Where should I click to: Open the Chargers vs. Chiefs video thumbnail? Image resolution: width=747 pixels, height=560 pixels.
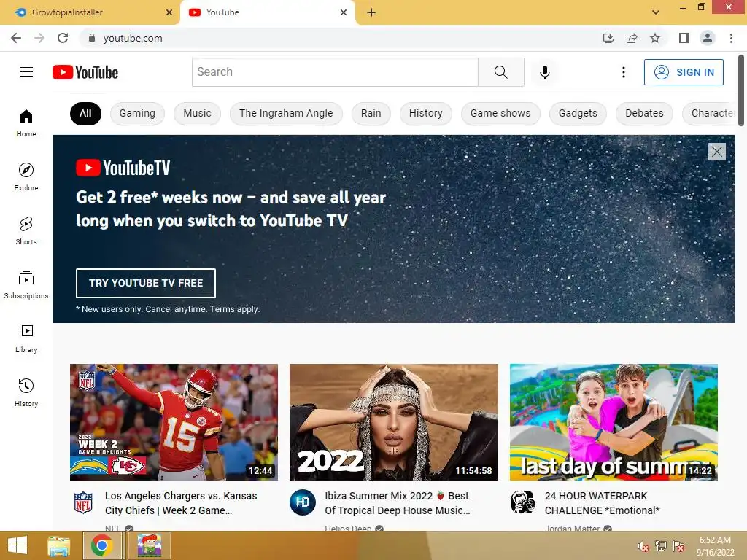point(174,422)
